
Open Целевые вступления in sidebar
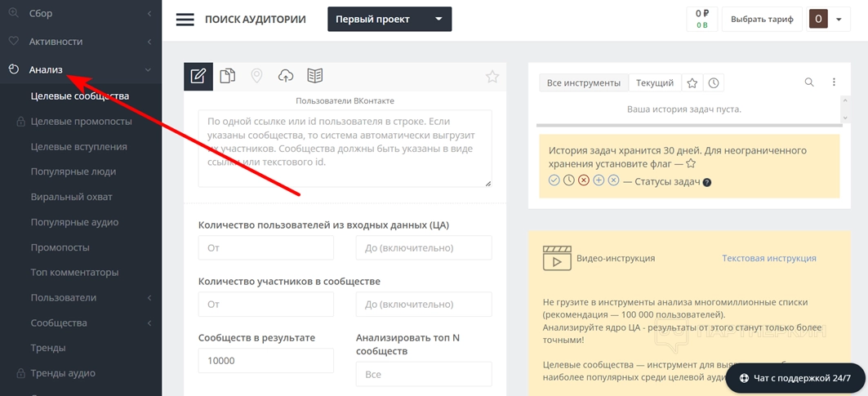pyautogui.click(x=78, y=147)
